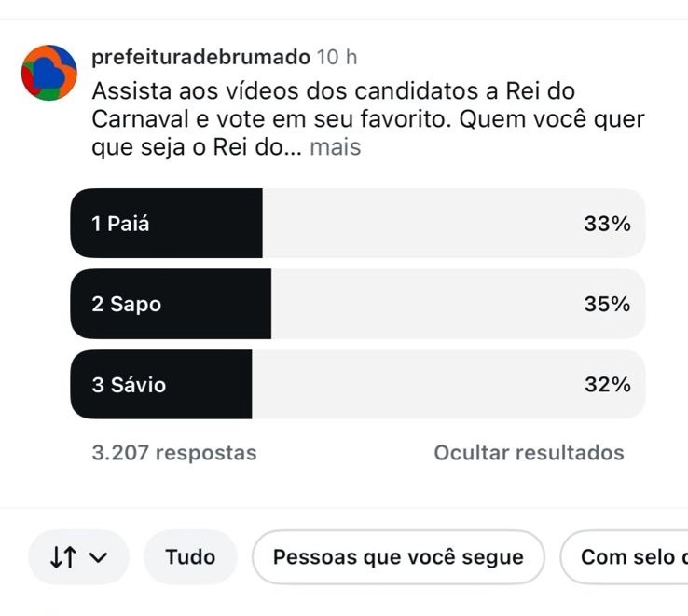Click the sort arrows icon

[63, 557]
